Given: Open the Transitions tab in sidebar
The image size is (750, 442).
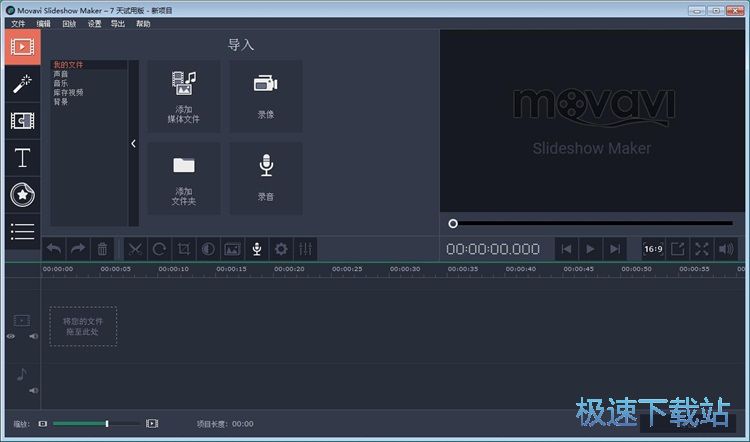Looking at the screenshot, I should 22,121.
